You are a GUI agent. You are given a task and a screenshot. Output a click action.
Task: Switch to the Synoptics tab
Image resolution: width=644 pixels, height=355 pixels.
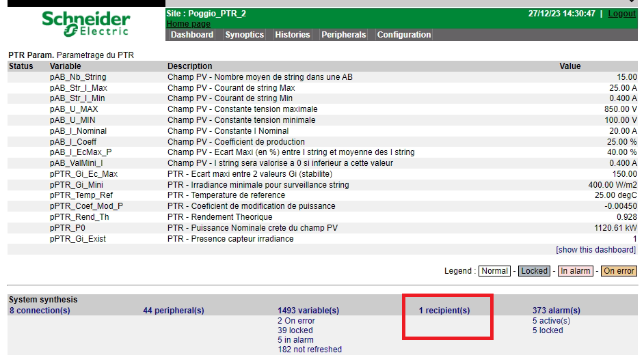click(x=244, y=35)
